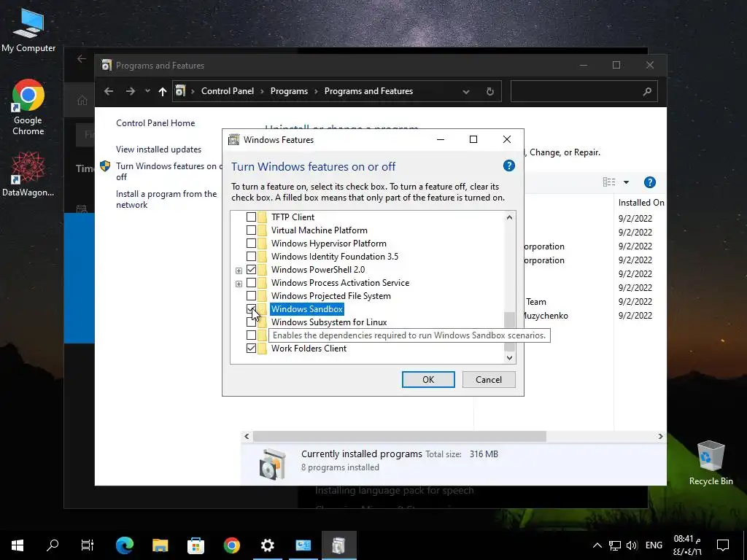The width and height of the screenshot is (747, 560).
Task: Click the Control Panel search box
Action: [584, 91]
